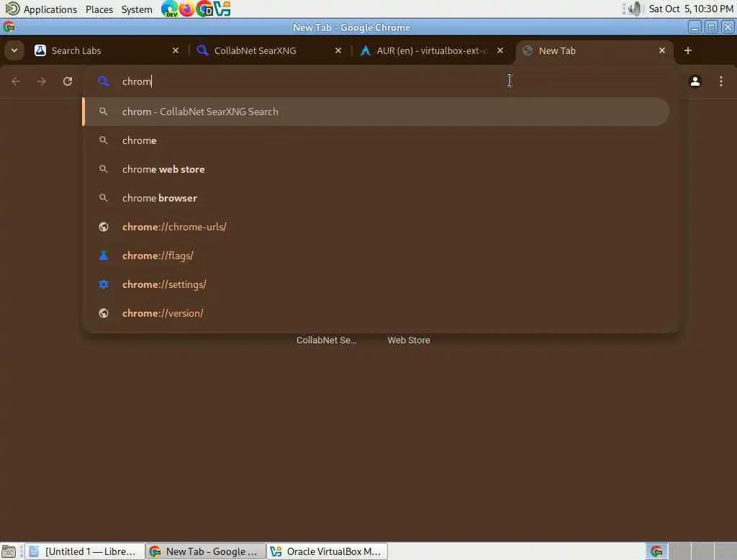Click the clock showing Sat Oct 5
The image size is (737, 560).
pos(691,9)
